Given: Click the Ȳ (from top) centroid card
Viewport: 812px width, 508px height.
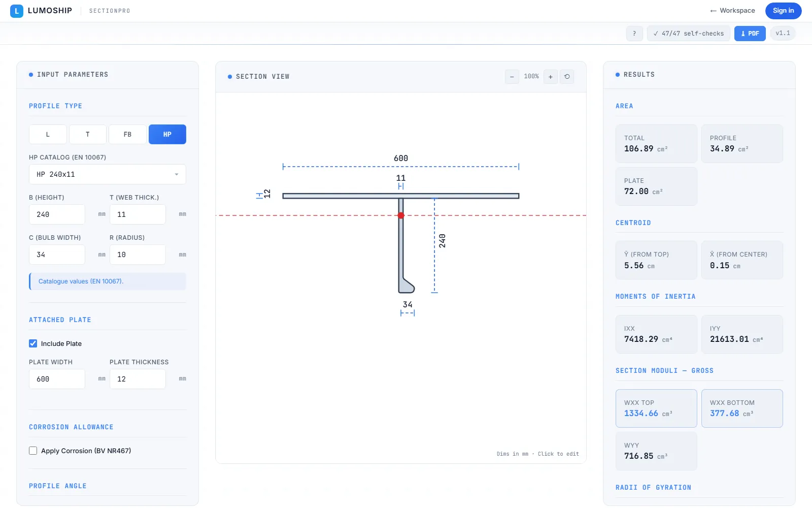Looking at the screenshot, I should coord(656,260).
